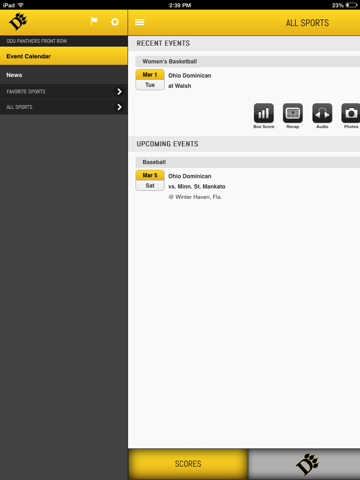Select the Mar 1 Tue date badge
This screenshot has width=360, height=480.
pyautogui.click(x=150, y=80)
